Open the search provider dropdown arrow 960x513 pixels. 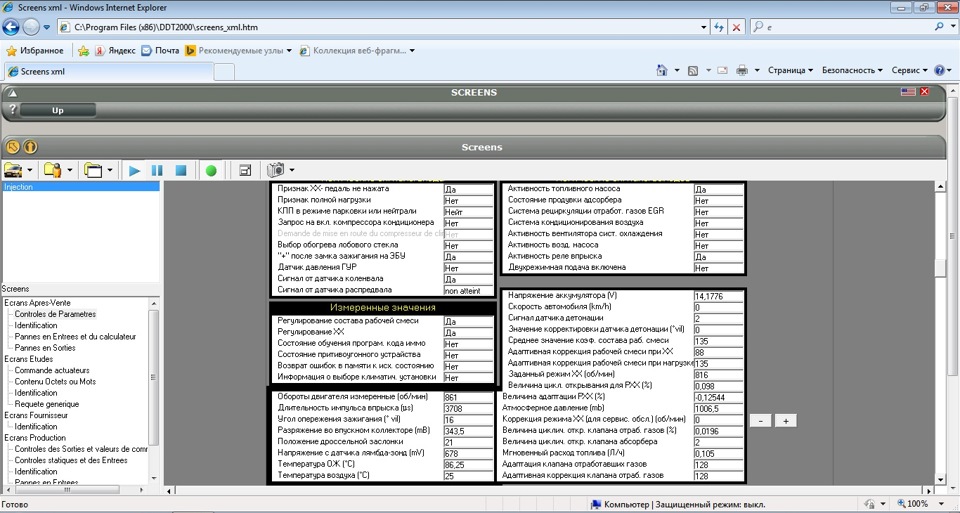953,28
